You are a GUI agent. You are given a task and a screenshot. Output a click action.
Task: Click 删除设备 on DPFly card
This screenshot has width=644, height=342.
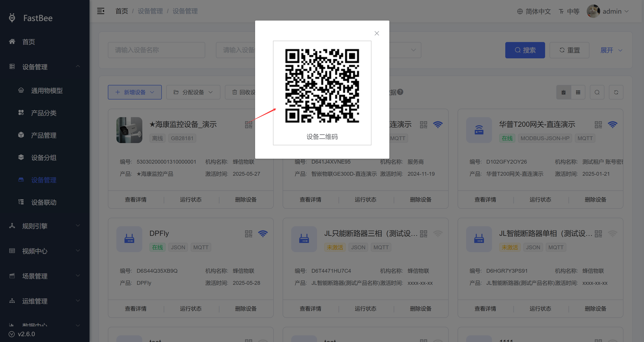click(246, 308)
